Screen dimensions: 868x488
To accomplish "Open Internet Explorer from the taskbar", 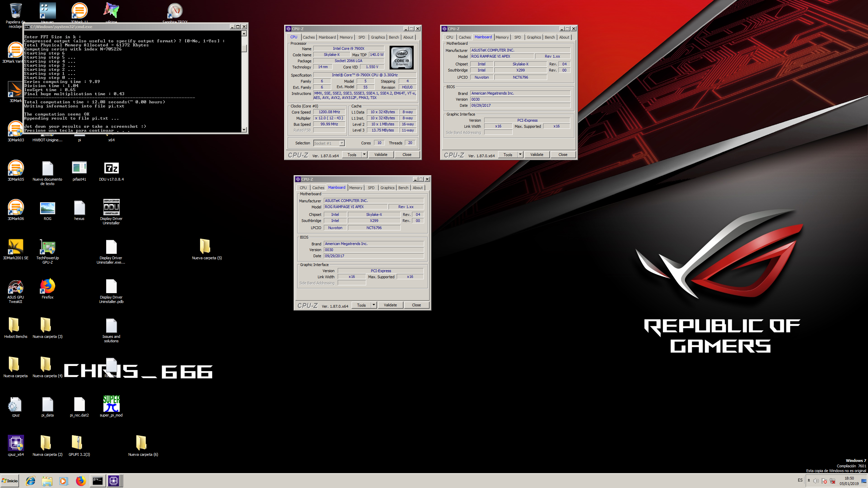I will pyautogui.click(x=31, y=481).
